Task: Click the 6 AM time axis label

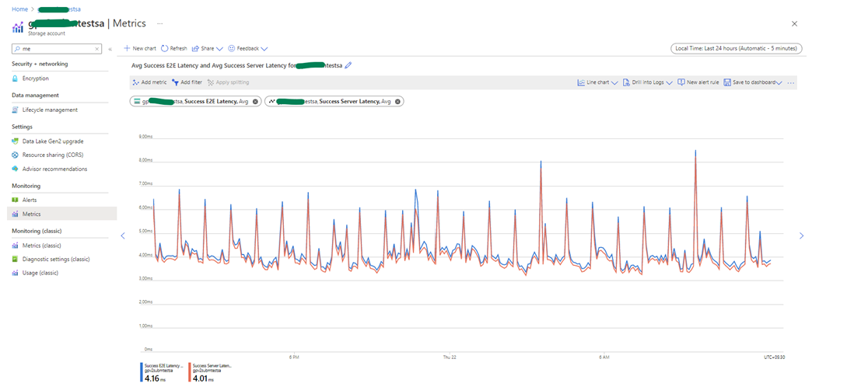Action: click(x=604, y=357)
